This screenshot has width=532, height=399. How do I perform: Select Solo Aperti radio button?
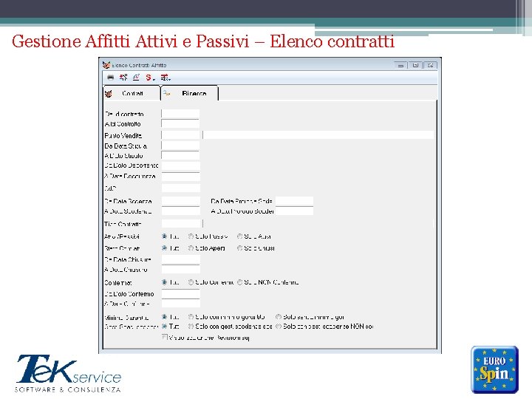191,248
